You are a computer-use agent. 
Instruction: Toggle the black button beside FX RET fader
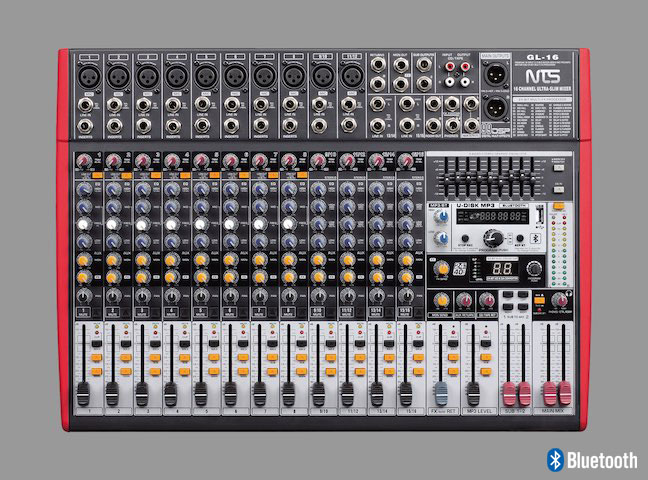[x=453, y=344]
